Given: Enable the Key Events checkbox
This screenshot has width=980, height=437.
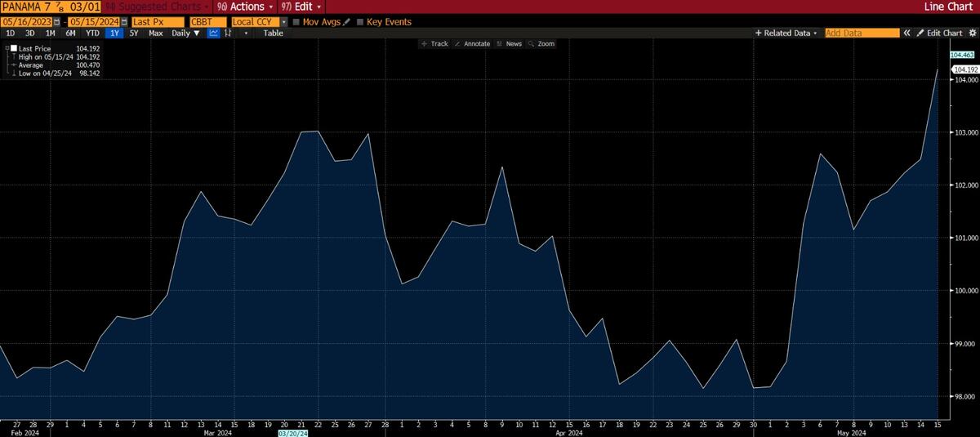Looking at the screenshot, I should 360,22.
